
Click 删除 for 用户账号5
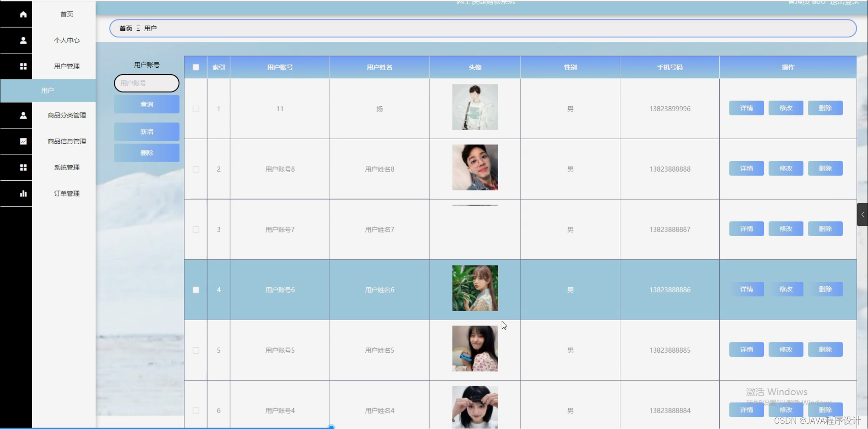click(825, 350)
